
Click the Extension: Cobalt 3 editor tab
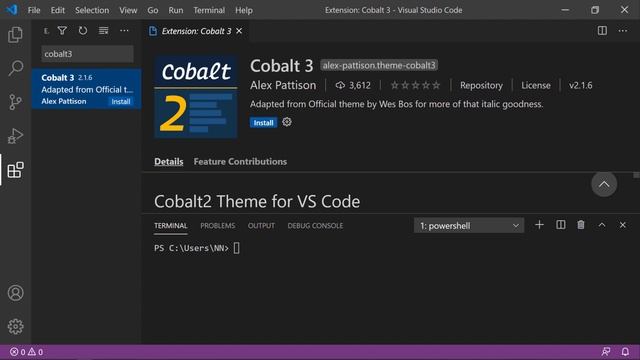click(x=196, y=31)
